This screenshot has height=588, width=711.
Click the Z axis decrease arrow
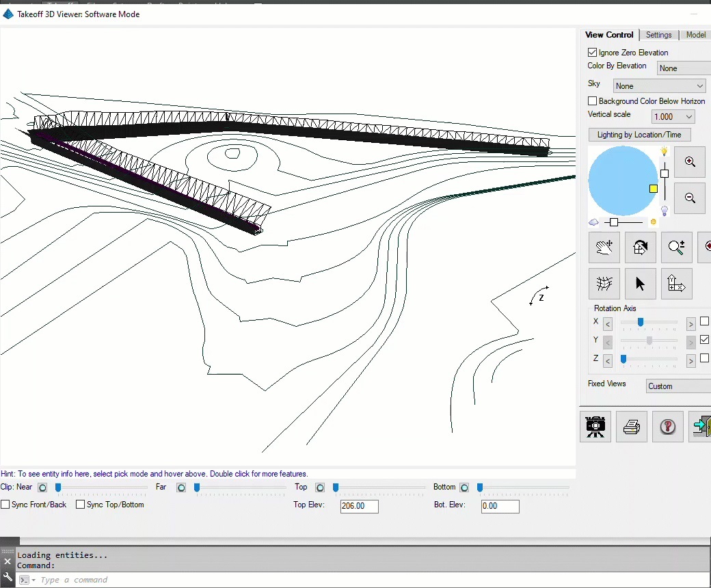coord(608,361)
